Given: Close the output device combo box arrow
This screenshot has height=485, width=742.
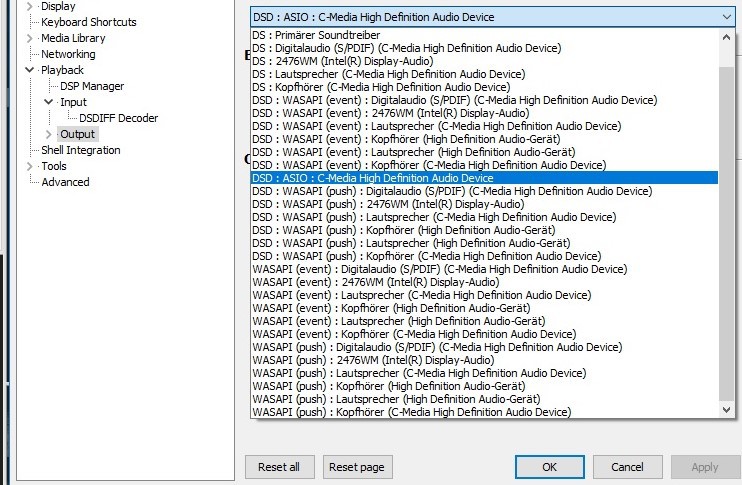Looking at the screenshot, I should point(726,17).
